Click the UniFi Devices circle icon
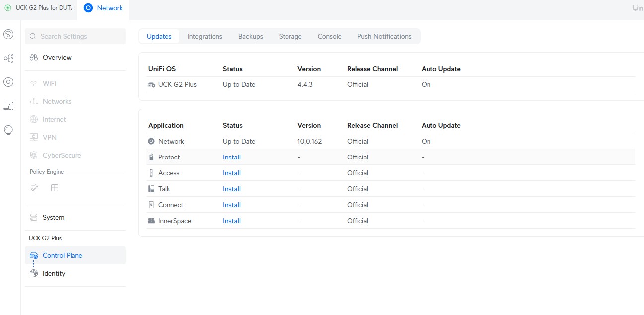Screen dimensions: 644x315 click(8, 82)
